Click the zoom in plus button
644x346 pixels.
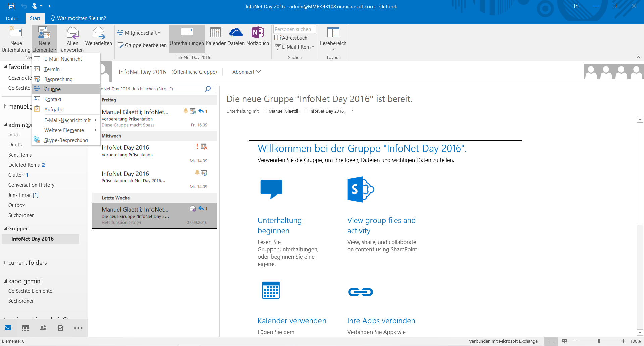tap(623, 341)
